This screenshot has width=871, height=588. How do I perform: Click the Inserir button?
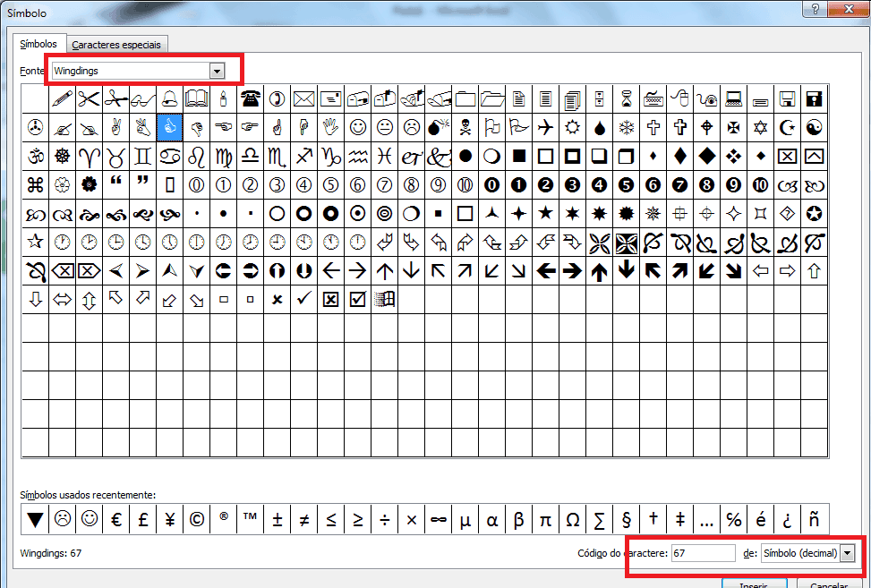click(x=754, y=583)
